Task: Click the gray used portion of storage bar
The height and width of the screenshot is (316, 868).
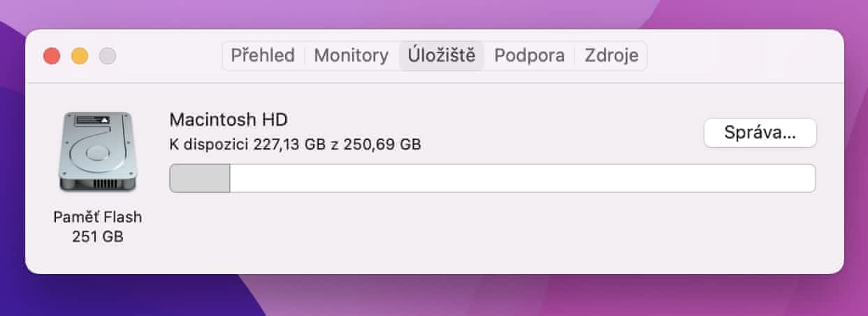Action: point(200,178)
